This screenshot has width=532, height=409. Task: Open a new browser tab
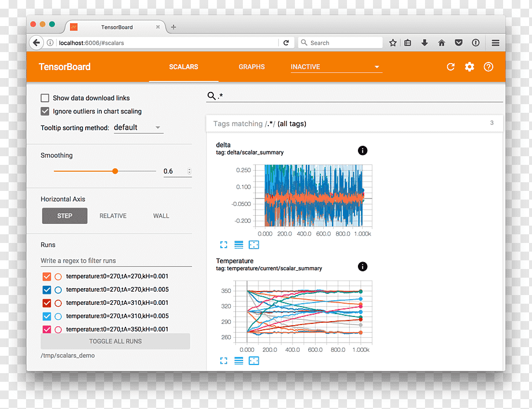(x=173, y=27)
